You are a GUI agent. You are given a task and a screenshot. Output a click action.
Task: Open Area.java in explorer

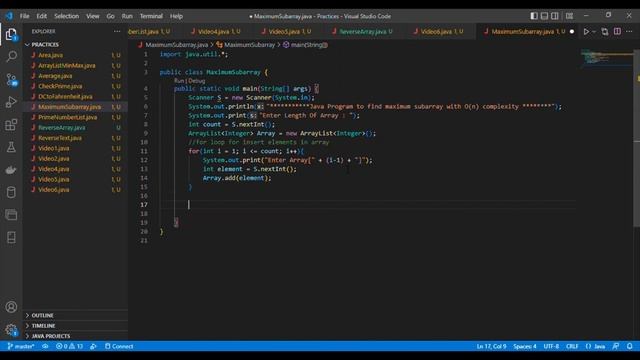point(51,55)
